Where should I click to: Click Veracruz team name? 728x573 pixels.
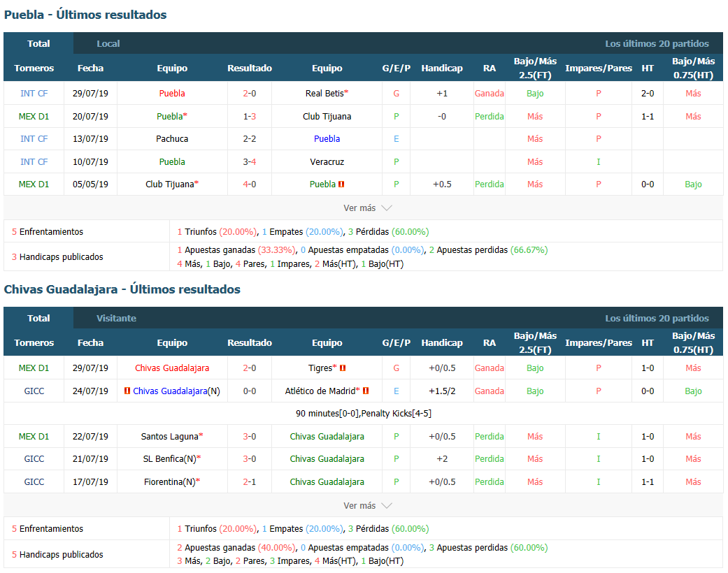pos(327,162)
